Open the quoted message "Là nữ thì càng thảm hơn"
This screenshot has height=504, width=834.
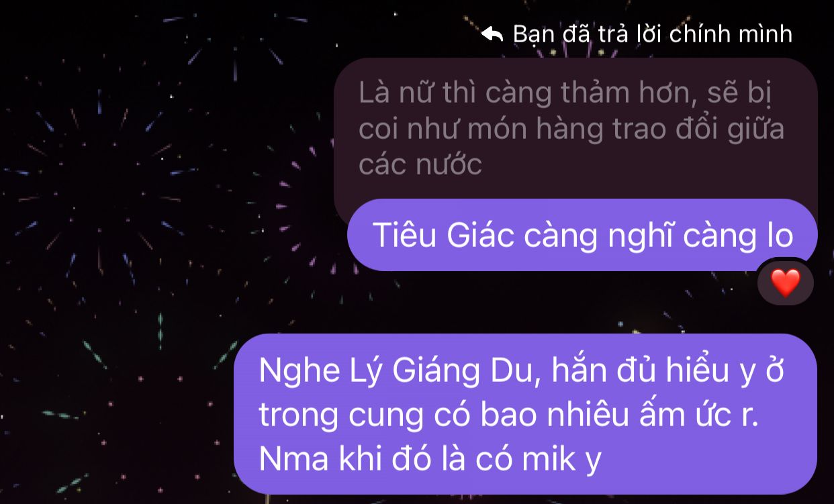coord(575,129)
